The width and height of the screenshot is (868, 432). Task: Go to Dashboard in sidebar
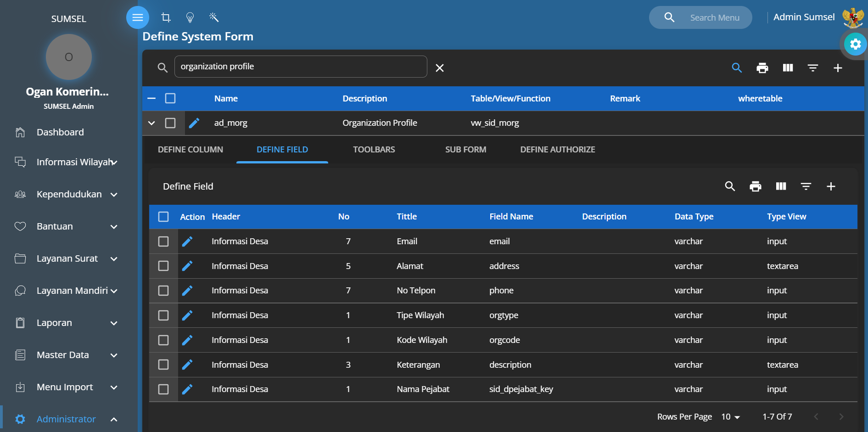point(60,132)
